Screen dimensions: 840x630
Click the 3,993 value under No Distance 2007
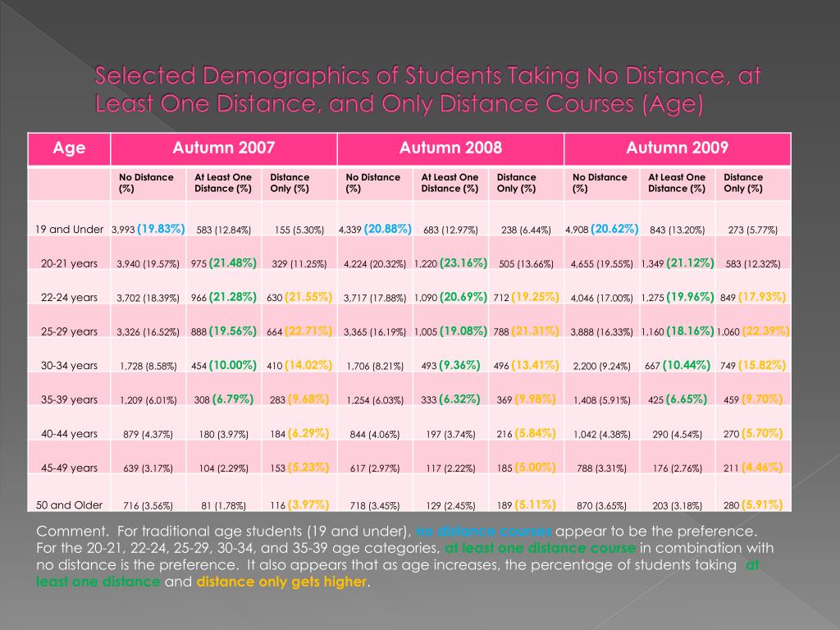pos(123,230)
